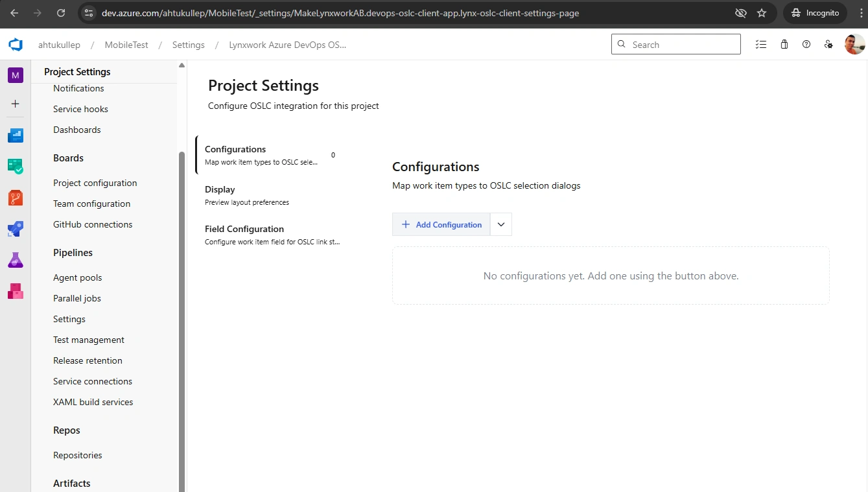The height and width of the screenshot is (492, 868).
Task: Open the Marketplace shopping bag icon
Action: click(x=784, y=45)
